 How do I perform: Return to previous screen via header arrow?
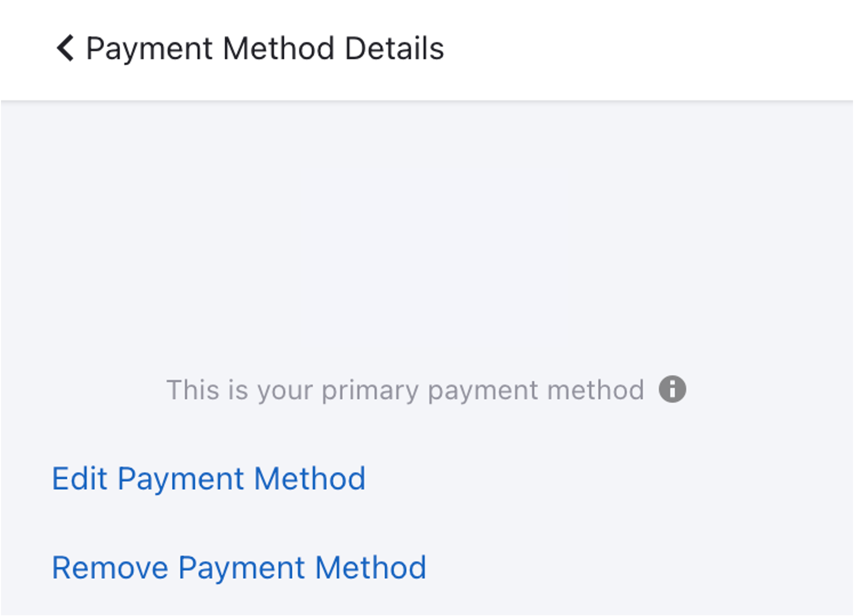65,48
